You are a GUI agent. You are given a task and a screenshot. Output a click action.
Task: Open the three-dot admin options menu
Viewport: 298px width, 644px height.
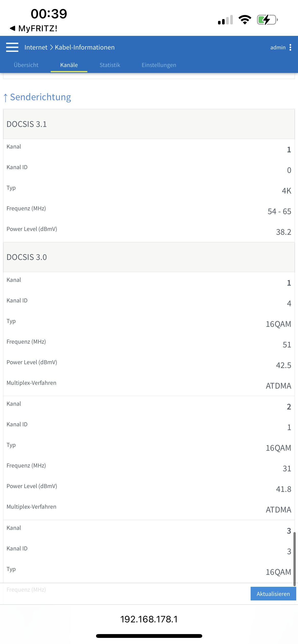(290, 47)
